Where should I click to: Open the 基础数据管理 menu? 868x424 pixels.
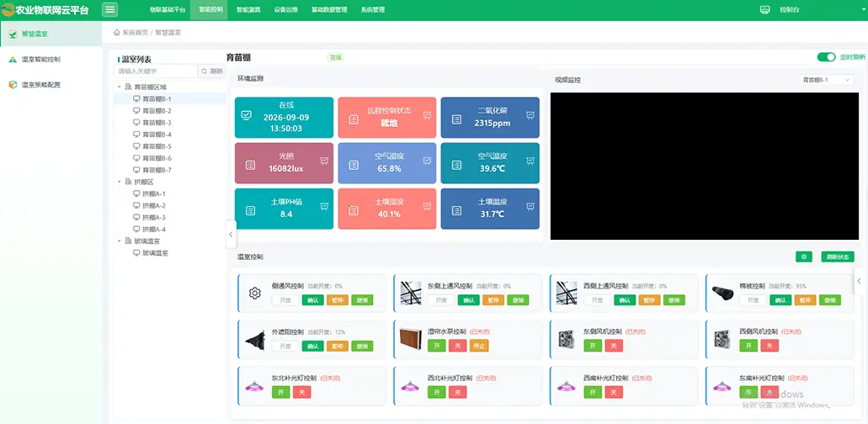coord(329,9)
